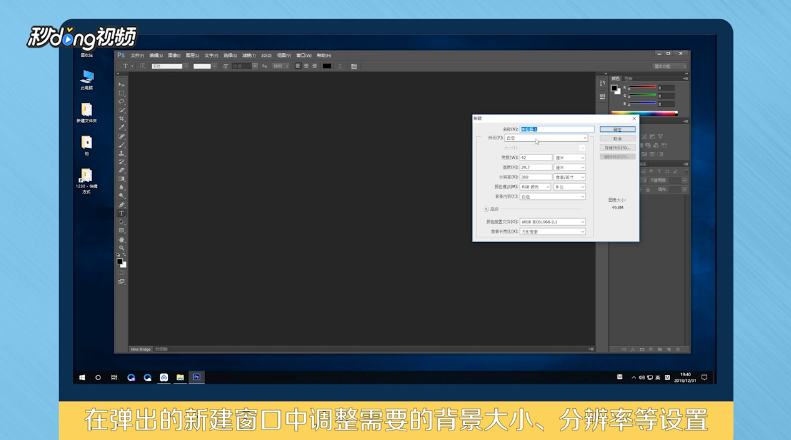Change screen mode at toolbox bottom
Viewport: 791px width, 440px height.
122,282
